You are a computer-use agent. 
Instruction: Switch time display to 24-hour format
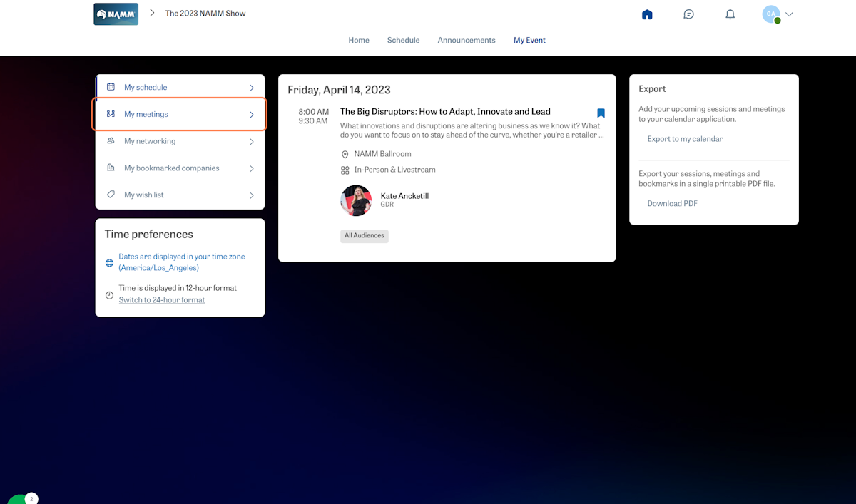pyautogui.click(x=161, y=299)
